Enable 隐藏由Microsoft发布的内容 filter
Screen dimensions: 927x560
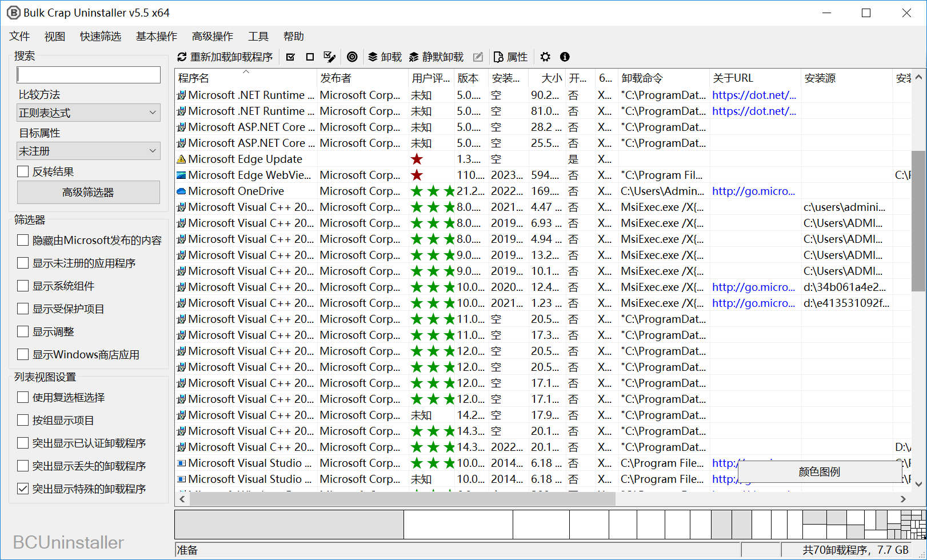coord(90,240)
